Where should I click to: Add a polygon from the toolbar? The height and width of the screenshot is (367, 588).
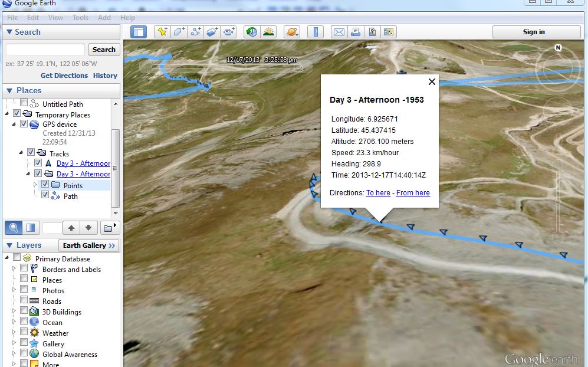(x=179, y=32)
